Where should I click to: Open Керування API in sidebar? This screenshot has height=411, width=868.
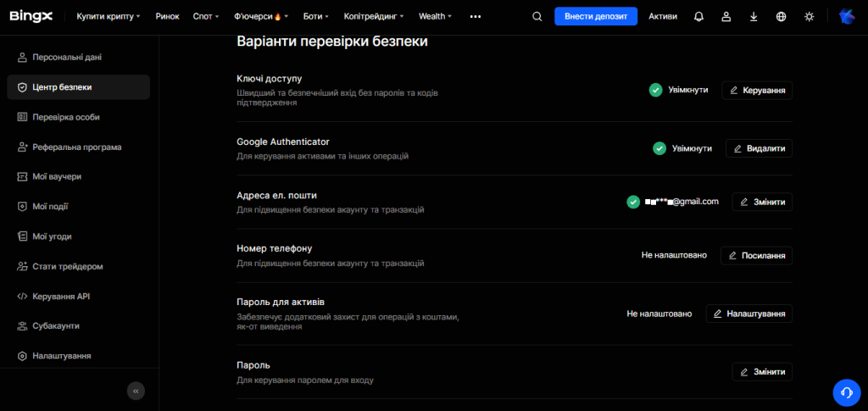[x=79, y=297]
